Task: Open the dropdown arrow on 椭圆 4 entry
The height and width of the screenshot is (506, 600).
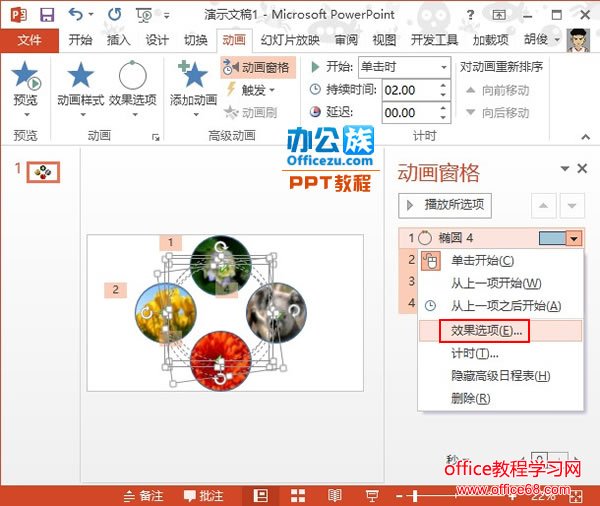Action: (x=574, y=238)
